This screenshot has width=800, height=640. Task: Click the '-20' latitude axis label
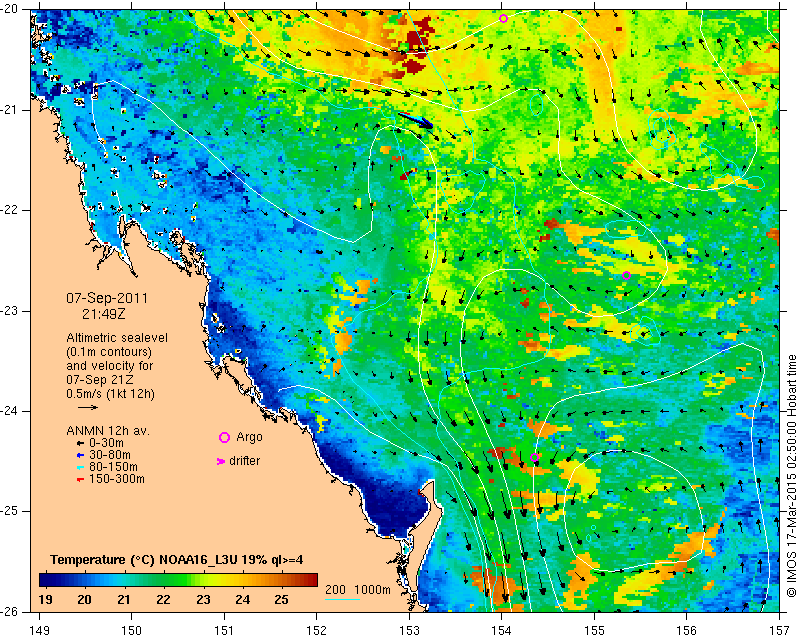[11, 10]
